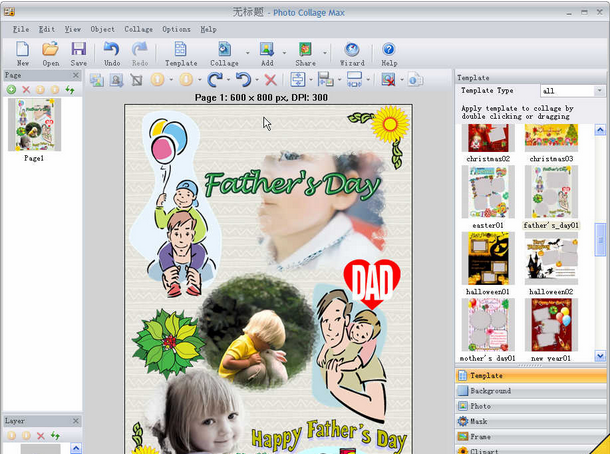Save the collage using the Save icon
The width and height of the screenshot is (611, 454).
[x=78, y=50]
